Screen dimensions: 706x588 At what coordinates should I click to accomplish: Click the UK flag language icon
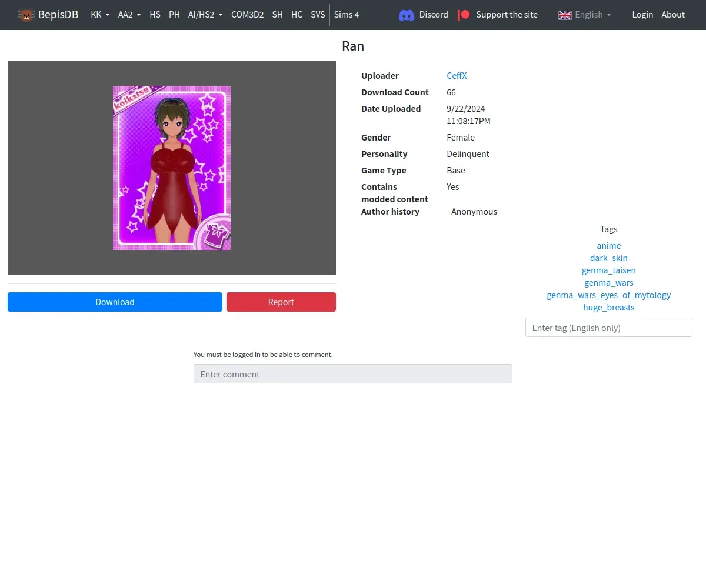[565, 15]
